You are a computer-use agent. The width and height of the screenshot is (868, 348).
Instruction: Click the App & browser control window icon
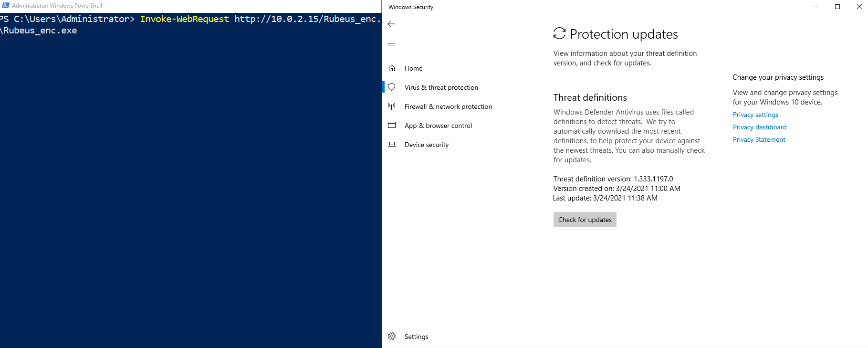click(392, 125)
